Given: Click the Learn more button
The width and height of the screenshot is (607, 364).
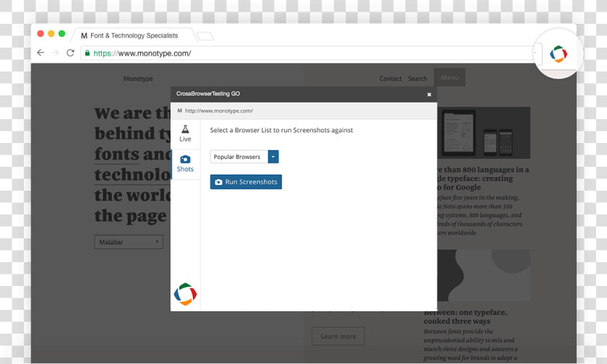Looking at the screenshot, I should pyautogui.click(x=338, y=336).
